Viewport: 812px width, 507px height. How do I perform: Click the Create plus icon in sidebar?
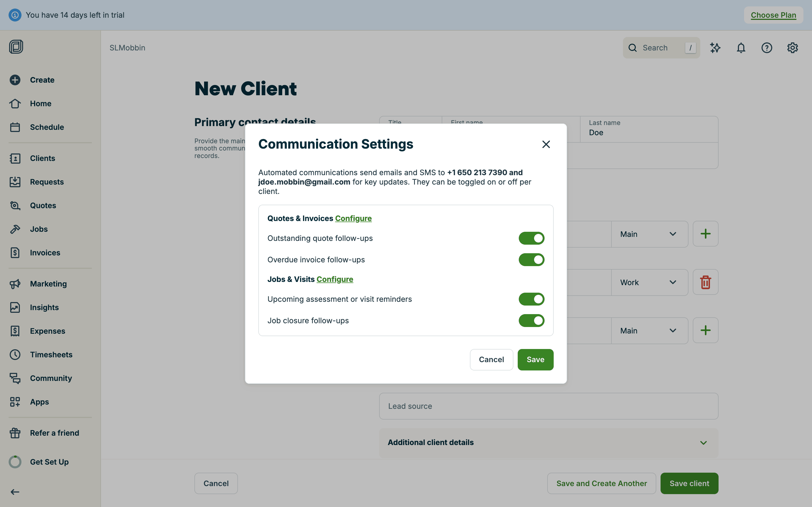point(15,80)
